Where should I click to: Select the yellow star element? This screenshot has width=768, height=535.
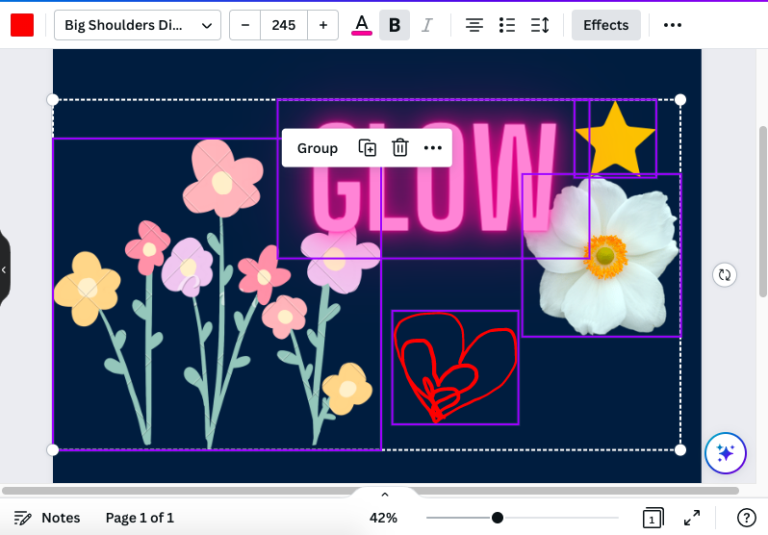coord(616,139)
